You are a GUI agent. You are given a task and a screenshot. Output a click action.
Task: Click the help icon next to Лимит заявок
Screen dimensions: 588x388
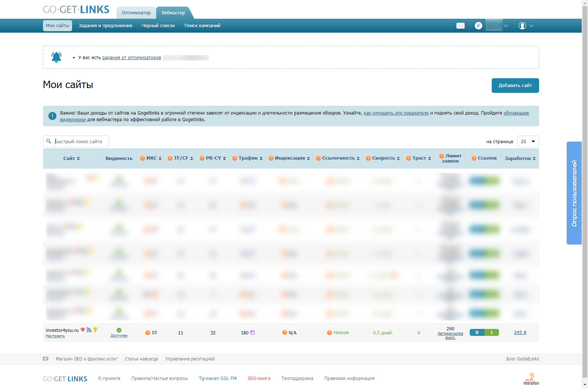coord(442,156)
